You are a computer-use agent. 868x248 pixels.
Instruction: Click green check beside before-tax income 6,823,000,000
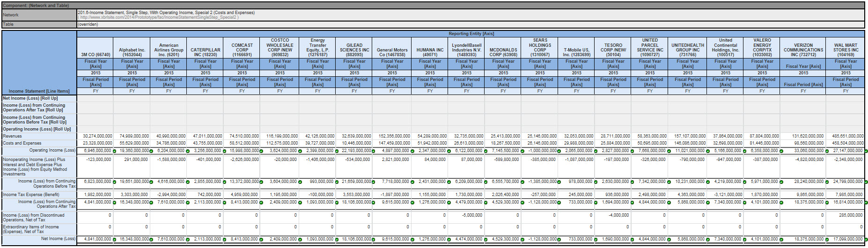point(114,182)
